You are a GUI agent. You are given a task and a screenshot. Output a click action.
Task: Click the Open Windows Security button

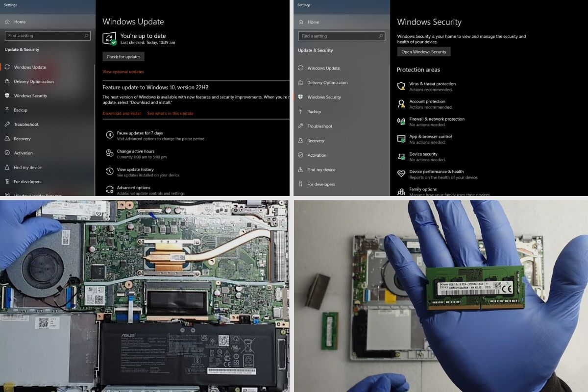coord(423,52)
